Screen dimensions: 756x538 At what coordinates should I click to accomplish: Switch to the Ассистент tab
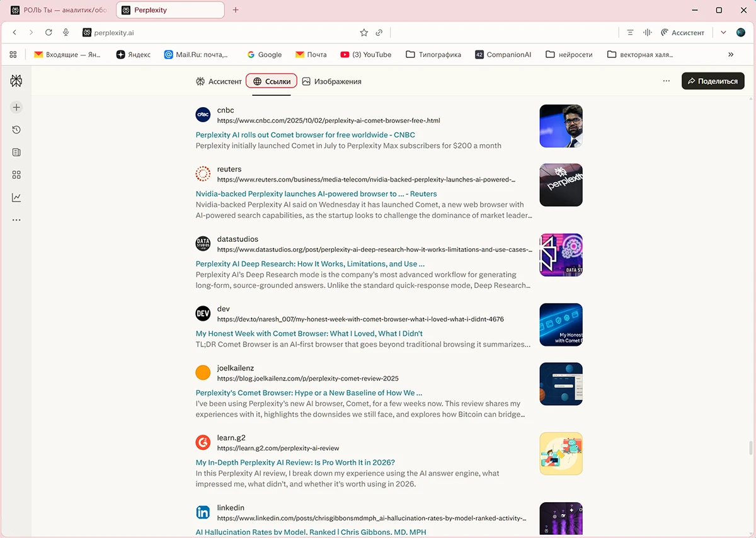pyautogui.click(x=219, y=81)
